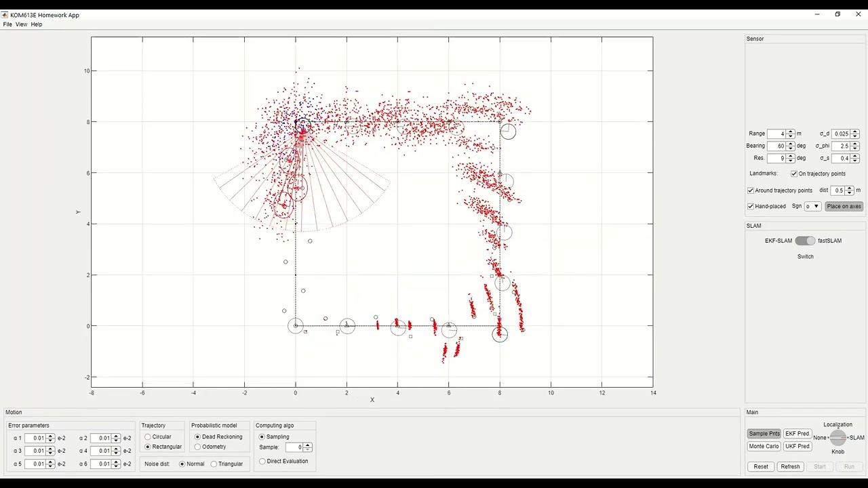Viewport: 868px width, 488px height.
Task: Click the UKF Pred. button
Action: [x=797, y=447]
